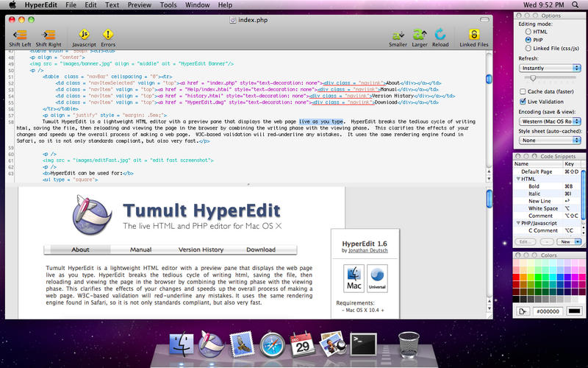
Task: Open the New snippet dropdown arrow
Action: click(x=578, y=242)
